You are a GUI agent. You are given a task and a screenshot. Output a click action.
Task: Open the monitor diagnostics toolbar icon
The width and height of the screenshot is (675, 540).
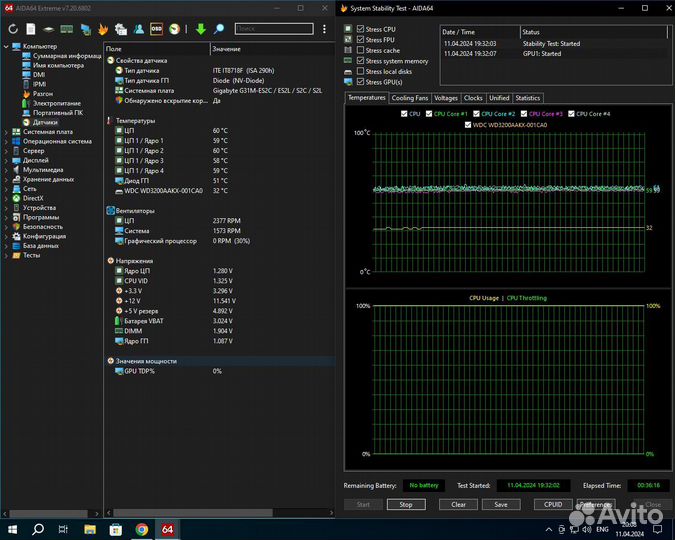[86, 29]
